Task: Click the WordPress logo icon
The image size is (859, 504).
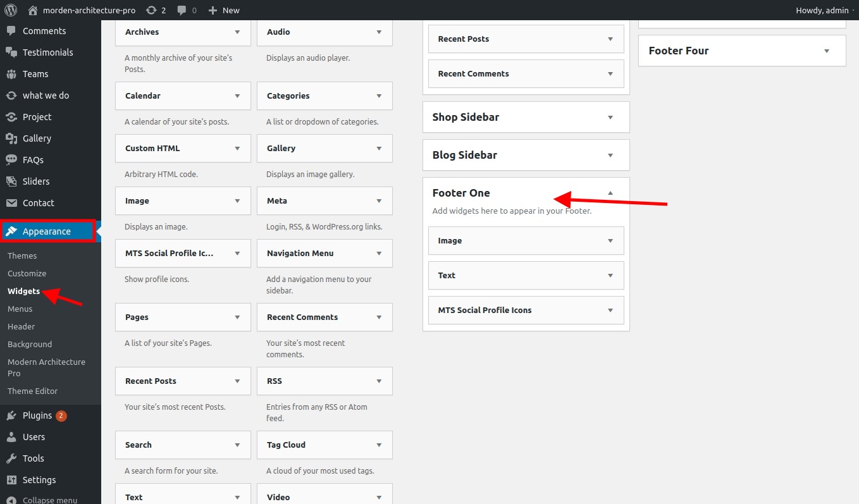Action: pos(11,10)
